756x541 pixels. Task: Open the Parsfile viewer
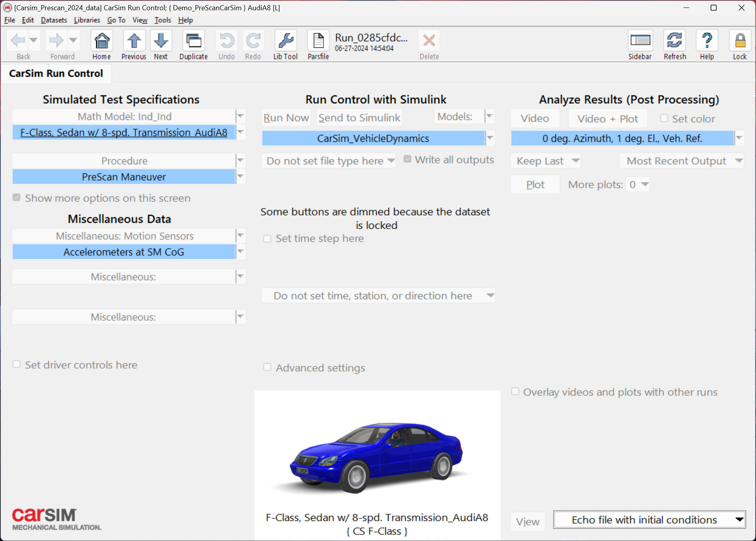(318, 40)
